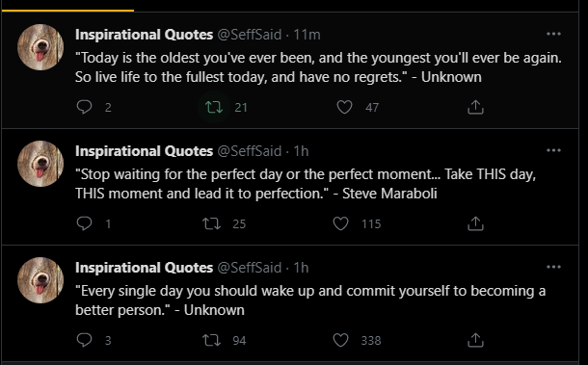Open the Inspirational Quotes name on the Maraboli tweet

coord(144,151)
